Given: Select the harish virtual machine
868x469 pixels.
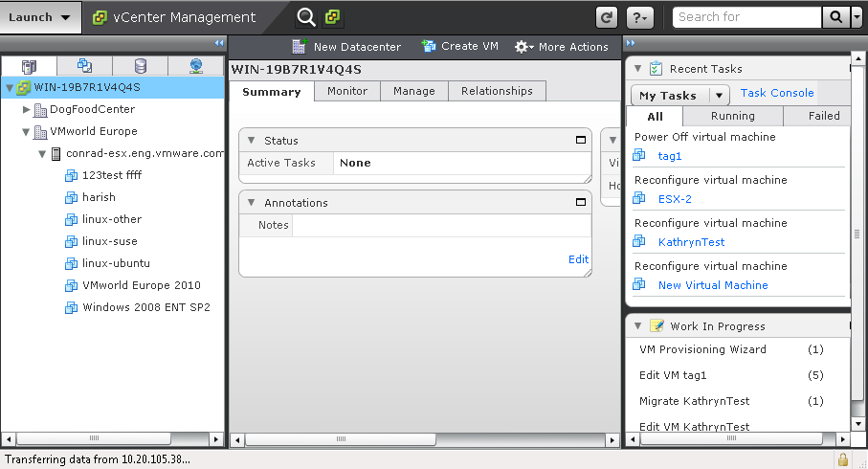Looking at the screenshot, I should click(x=99, y=198).
